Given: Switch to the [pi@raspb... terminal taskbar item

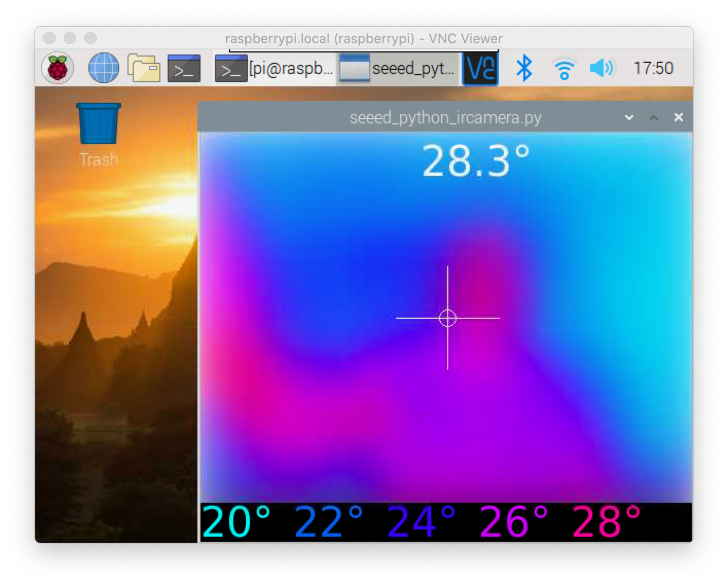Looking at the screenshot, I should pyautogui.click(x=275, y=68).
